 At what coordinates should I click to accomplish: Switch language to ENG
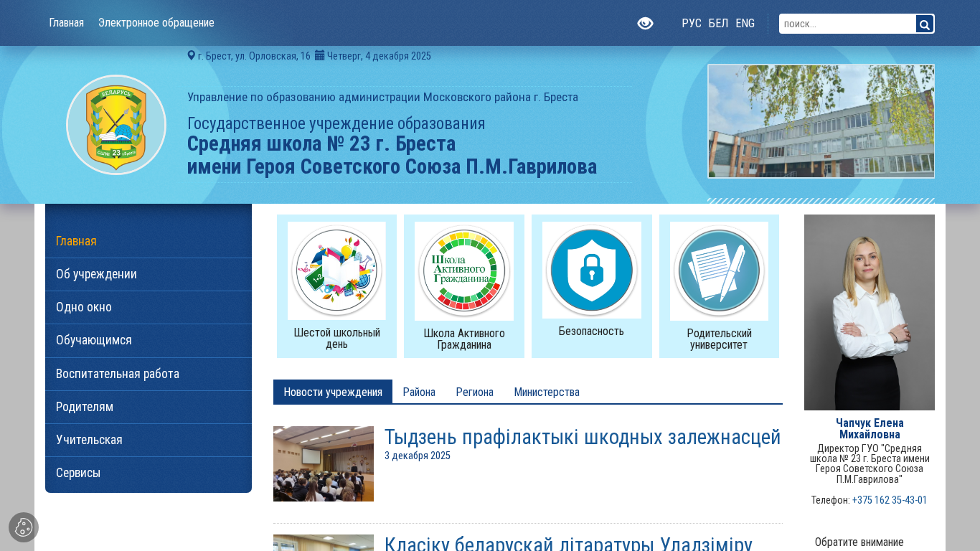point(745,23)
